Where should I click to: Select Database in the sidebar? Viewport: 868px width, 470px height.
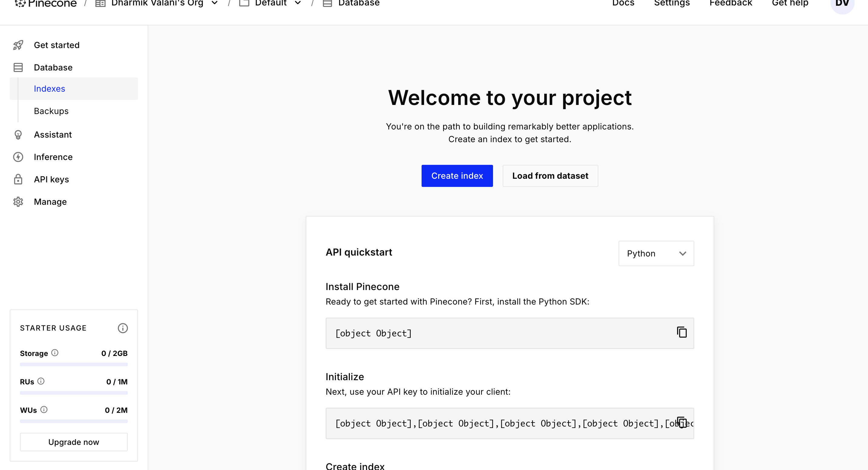coord(53,67)
